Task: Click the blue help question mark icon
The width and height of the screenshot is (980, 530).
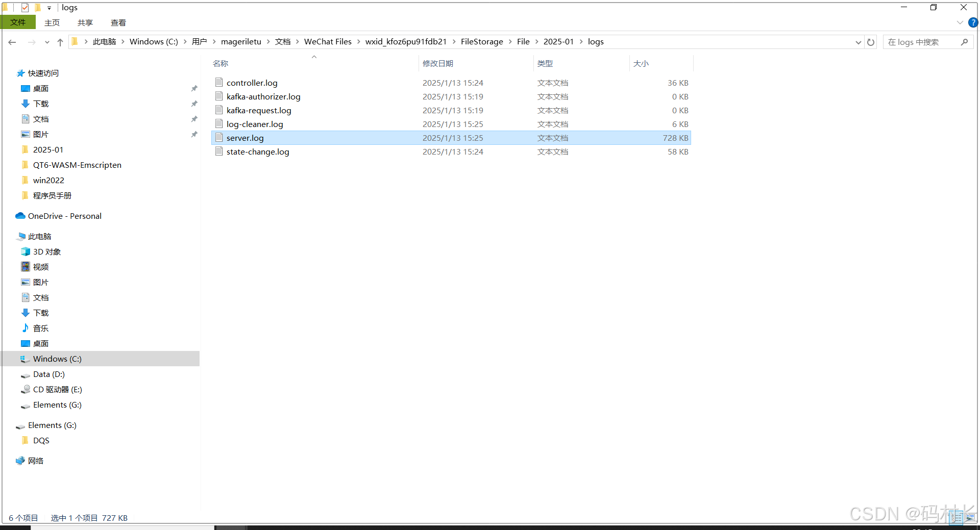Action: [973, 22]
